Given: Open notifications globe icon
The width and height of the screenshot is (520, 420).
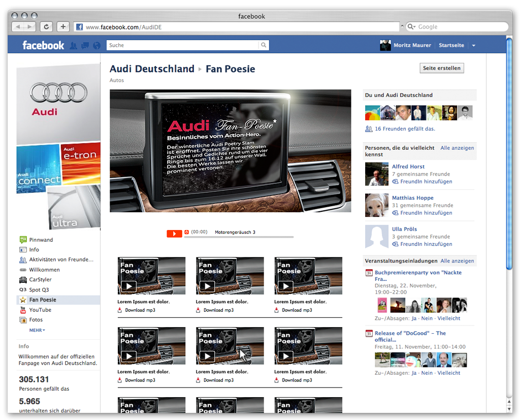Looking at the screenshot, I should 96,46.
